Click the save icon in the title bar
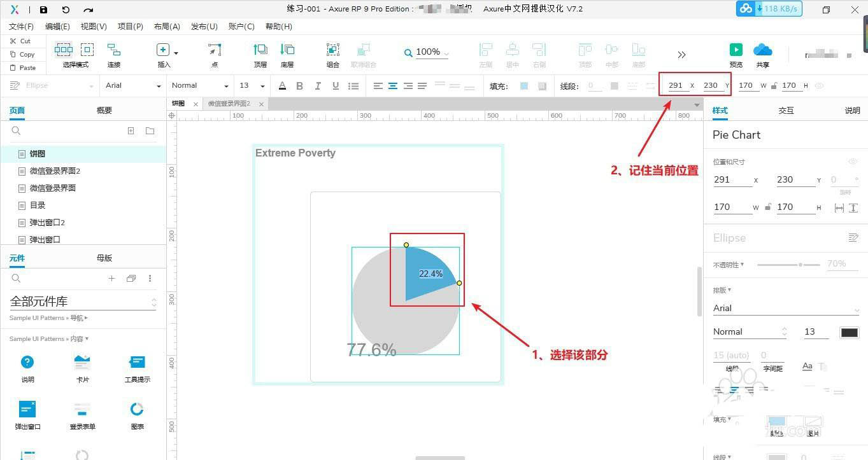Screen dimensions: 868x460 pos(43,10)
